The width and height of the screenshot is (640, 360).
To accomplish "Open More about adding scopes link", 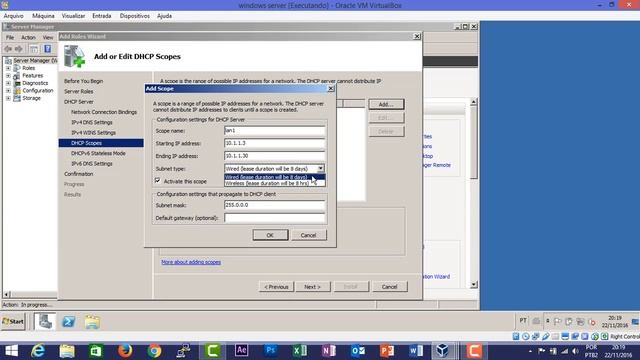I will point(191,262).
